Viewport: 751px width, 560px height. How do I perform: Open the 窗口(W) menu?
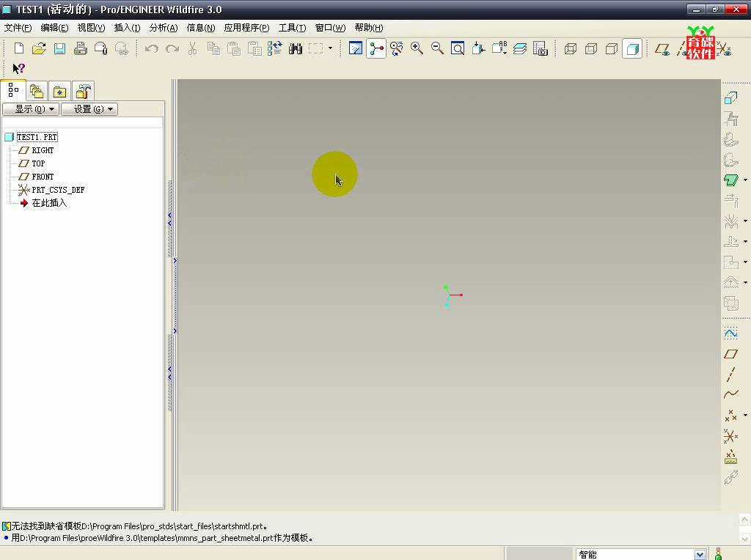point(330,28)
